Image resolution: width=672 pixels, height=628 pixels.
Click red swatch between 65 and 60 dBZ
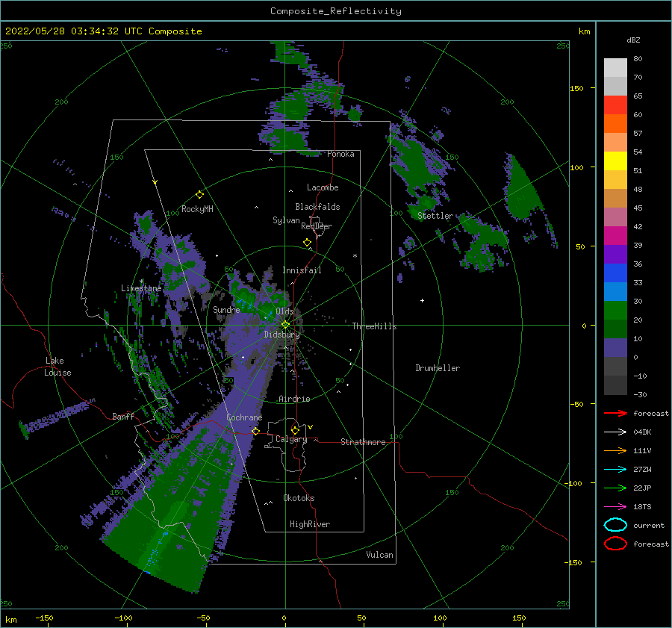point(615,105)
